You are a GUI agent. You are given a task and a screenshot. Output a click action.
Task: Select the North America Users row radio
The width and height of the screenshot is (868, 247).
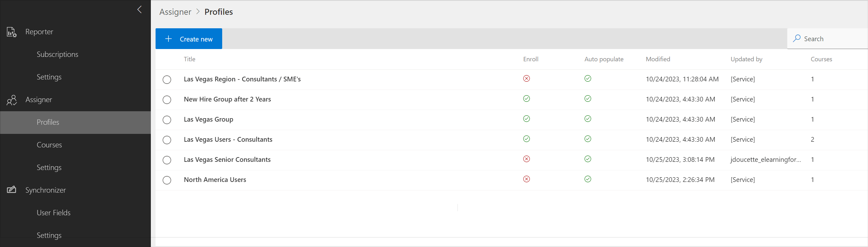tap(167, 180)
